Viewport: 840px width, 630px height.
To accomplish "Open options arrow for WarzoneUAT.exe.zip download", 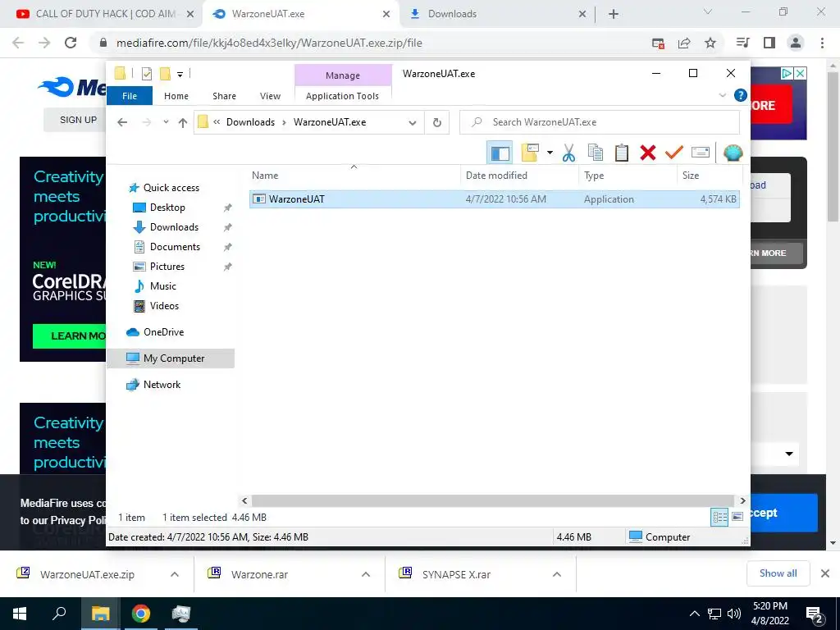I will point(175,574).
